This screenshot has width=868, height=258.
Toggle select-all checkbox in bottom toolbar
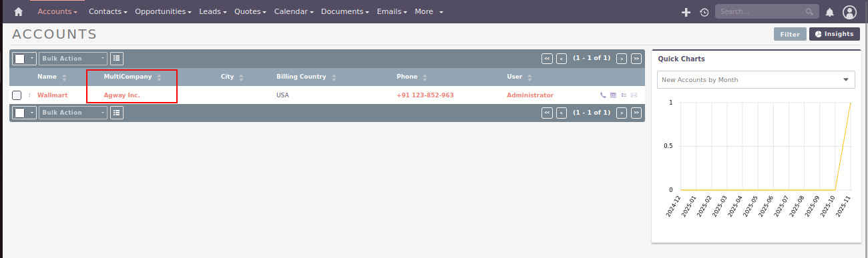tap(20, 113)
